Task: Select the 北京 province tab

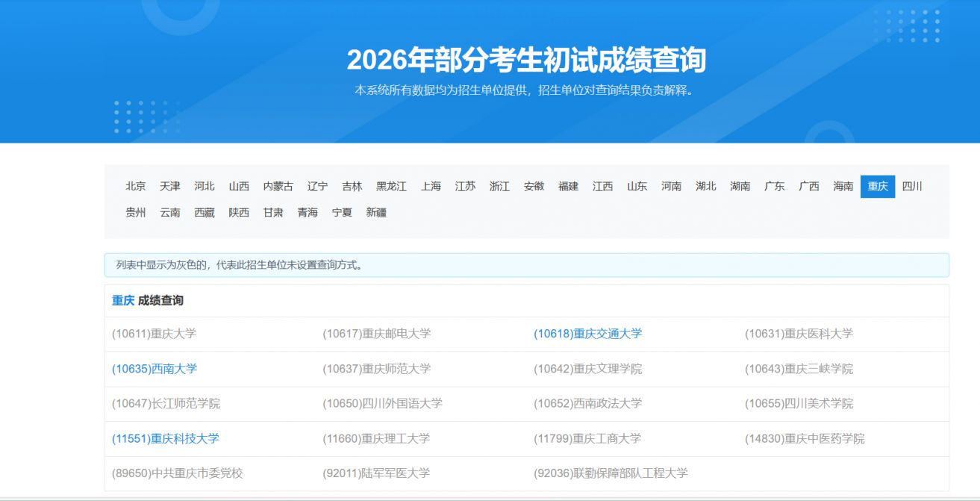Action: [136, 187]
